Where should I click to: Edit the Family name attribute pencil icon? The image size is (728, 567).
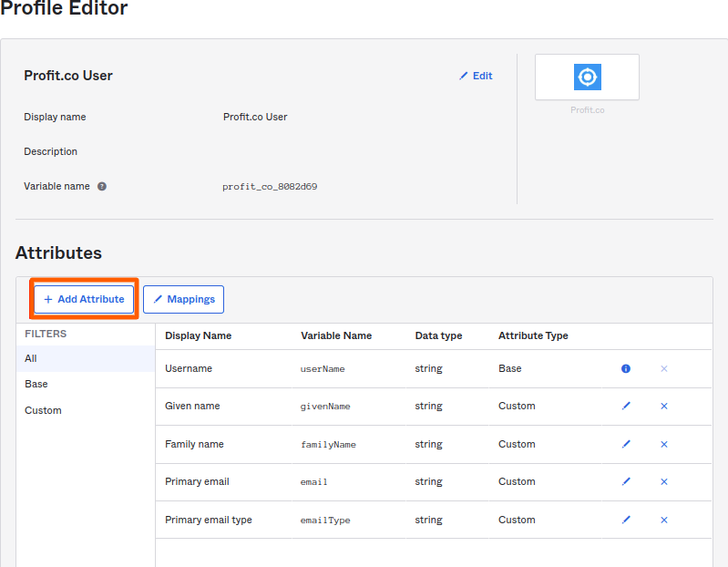pyautogui.click(x=626, y=445)
